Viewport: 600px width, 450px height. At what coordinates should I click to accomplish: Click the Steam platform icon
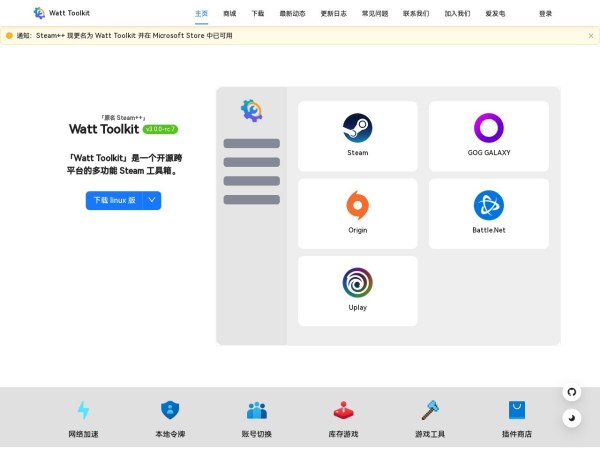tap(357, 128)
